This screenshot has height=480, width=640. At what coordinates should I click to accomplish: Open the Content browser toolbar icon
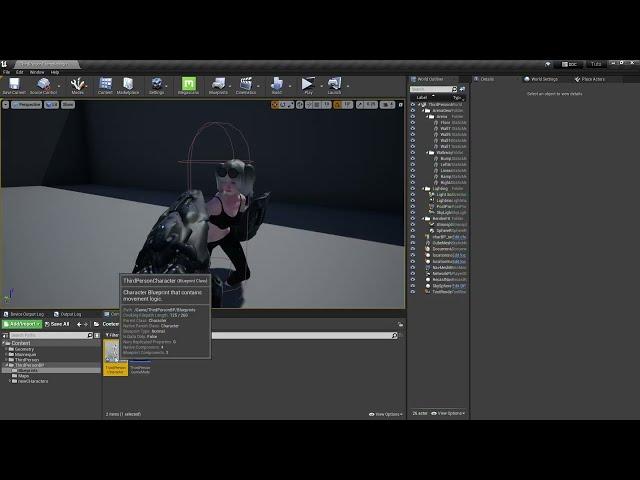[x=105, y=84]
